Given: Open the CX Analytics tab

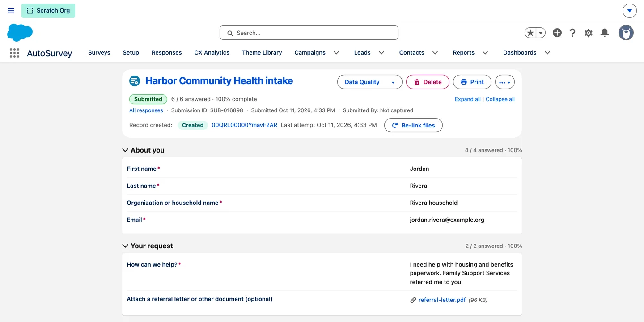Looking at the screenshot, I should 212,53.
